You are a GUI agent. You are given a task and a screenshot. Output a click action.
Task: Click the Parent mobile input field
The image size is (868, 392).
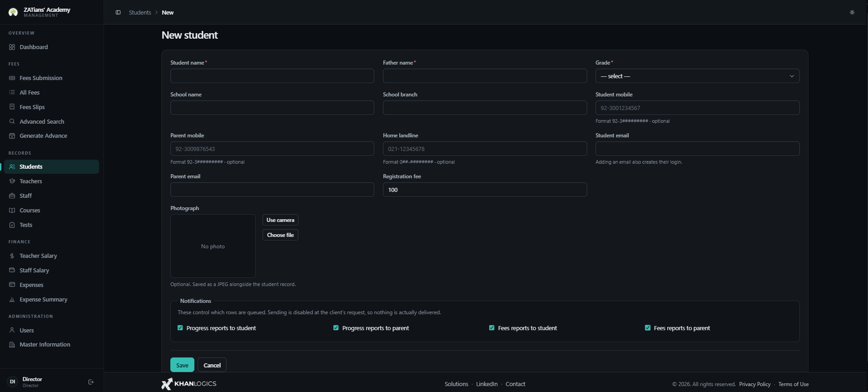click(272, 149)
